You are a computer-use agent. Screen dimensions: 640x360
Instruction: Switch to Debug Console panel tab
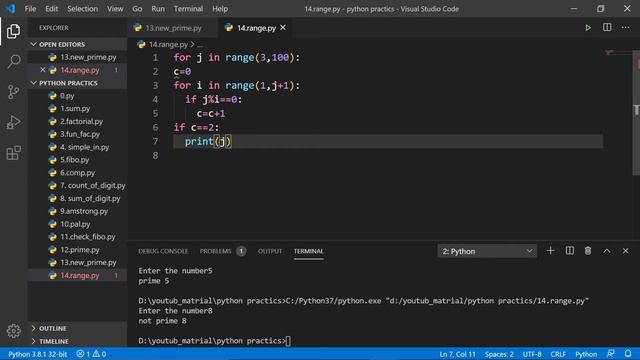(x=163, y=251)
